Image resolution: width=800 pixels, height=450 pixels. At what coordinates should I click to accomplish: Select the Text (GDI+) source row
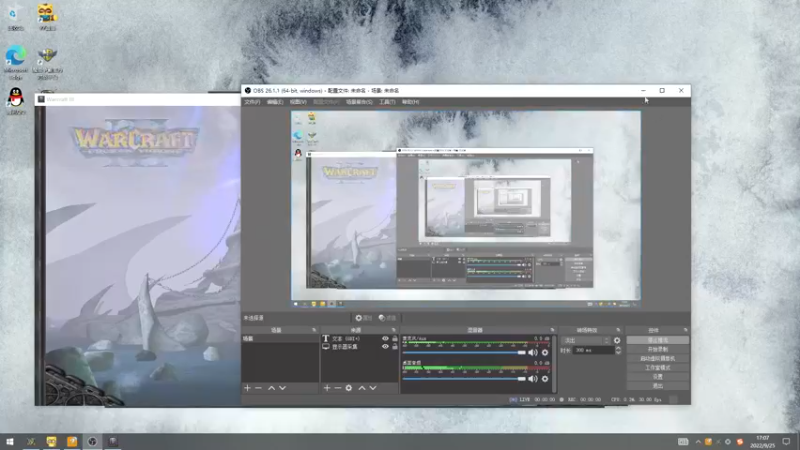(360, 338)
